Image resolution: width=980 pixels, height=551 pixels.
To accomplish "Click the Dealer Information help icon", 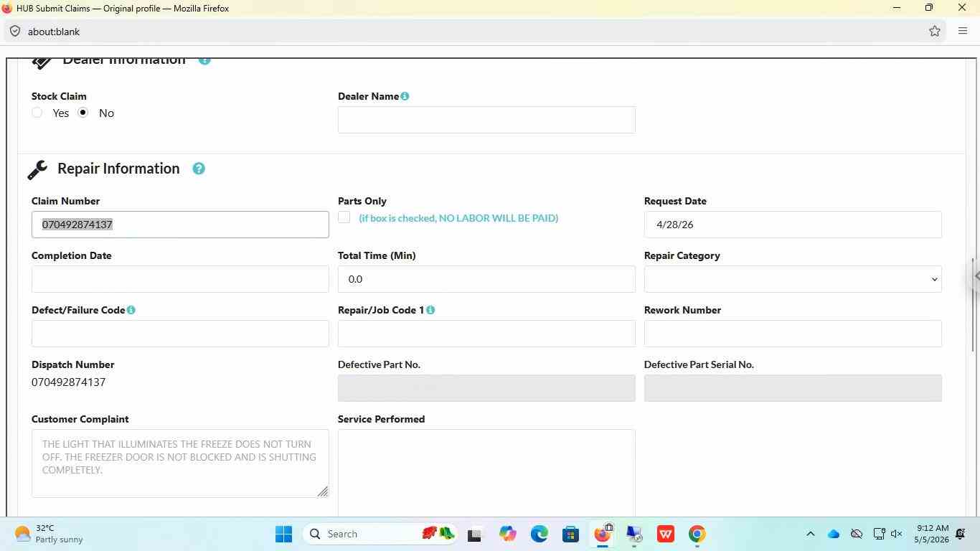I will pyautogui.click(x=204, y=60).
